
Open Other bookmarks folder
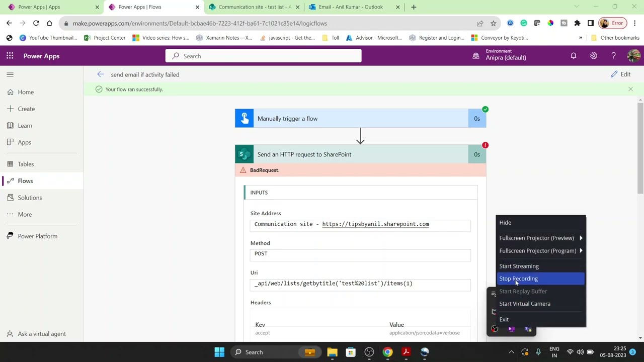[615, 38]
